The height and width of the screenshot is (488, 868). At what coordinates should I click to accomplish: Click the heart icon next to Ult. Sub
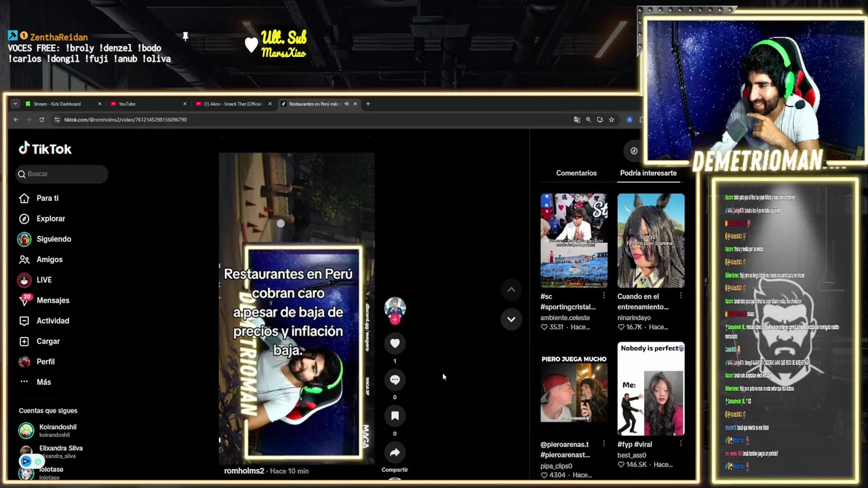[251, 45]
